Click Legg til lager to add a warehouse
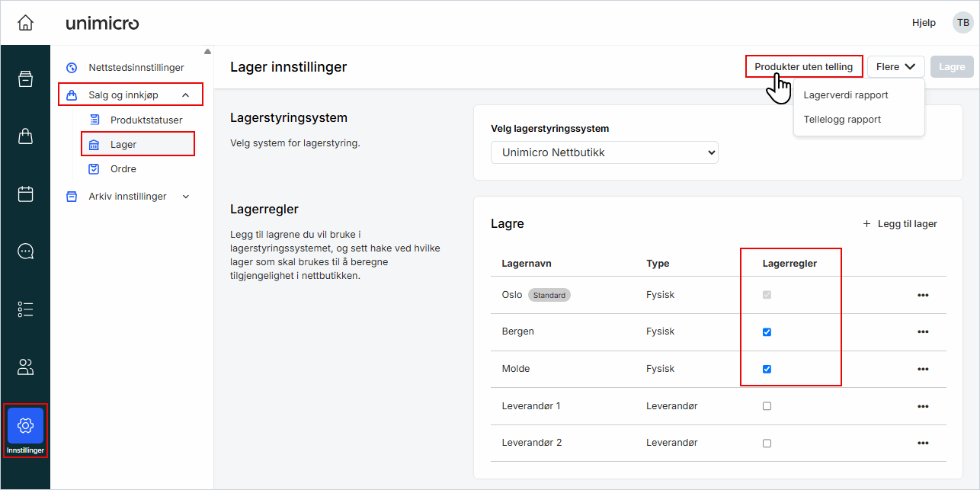Image resolution: width=980 pixels, height=490 pixels. (x=900, y=223)
